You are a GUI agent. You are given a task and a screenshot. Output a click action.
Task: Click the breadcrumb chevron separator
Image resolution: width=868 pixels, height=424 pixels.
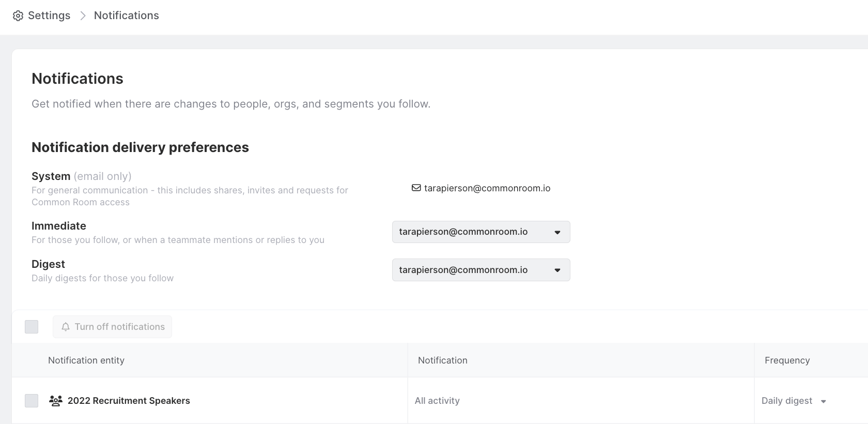tap(83, 16)
